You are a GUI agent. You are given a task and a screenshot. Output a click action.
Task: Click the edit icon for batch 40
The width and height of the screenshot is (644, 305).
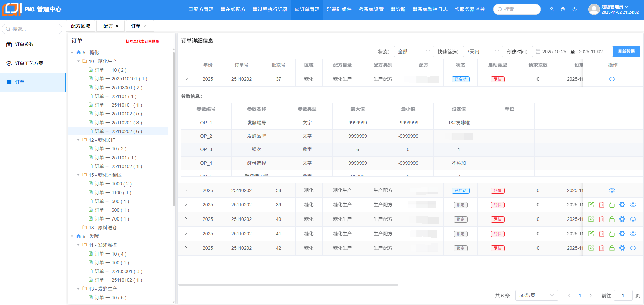(591, 219)
